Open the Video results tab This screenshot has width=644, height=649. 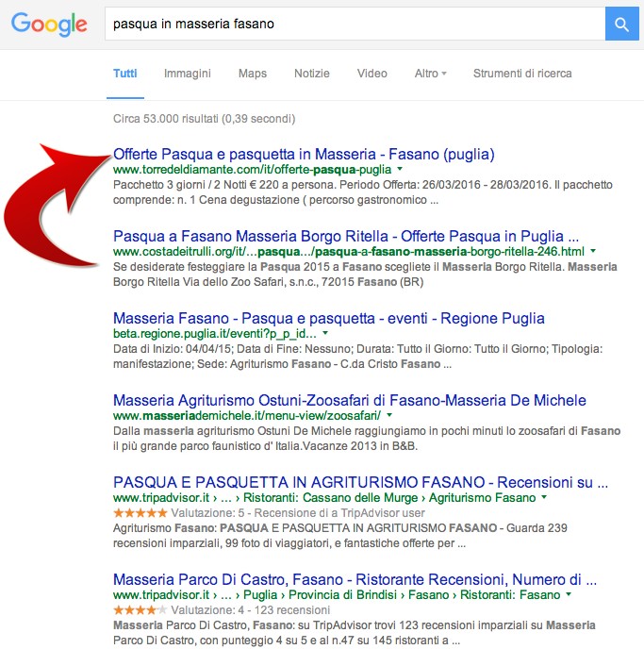pos(372,74)
